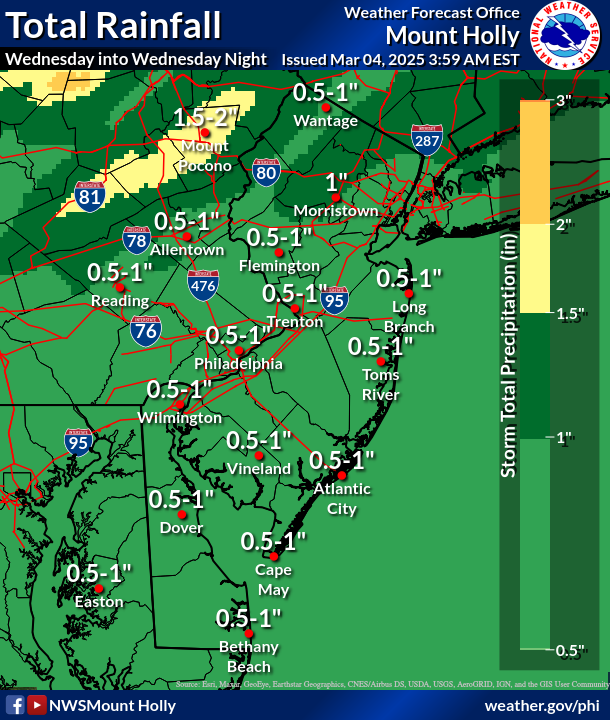Select the Interstate 80 shield

[x=266, y=173]
